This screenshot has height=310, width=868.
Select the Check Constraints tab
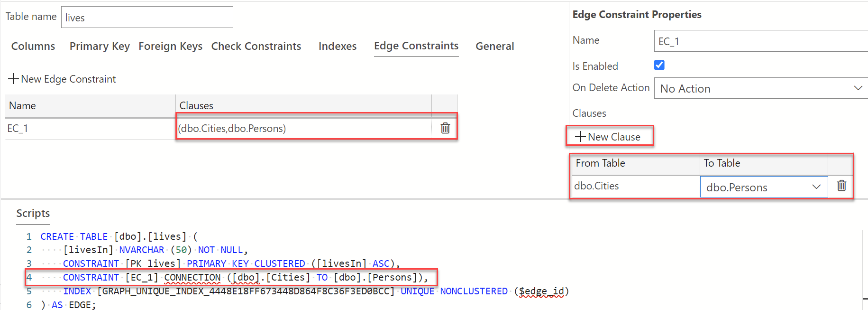(x=256, y=46)
